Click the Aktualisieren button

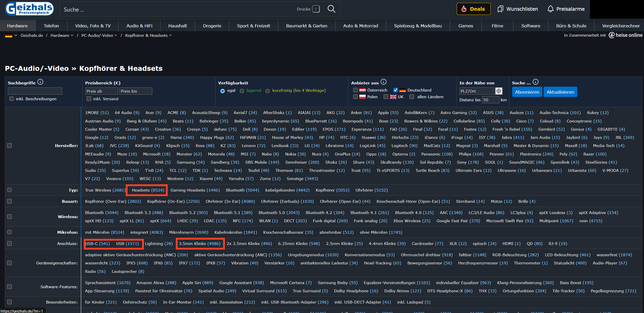560,92
